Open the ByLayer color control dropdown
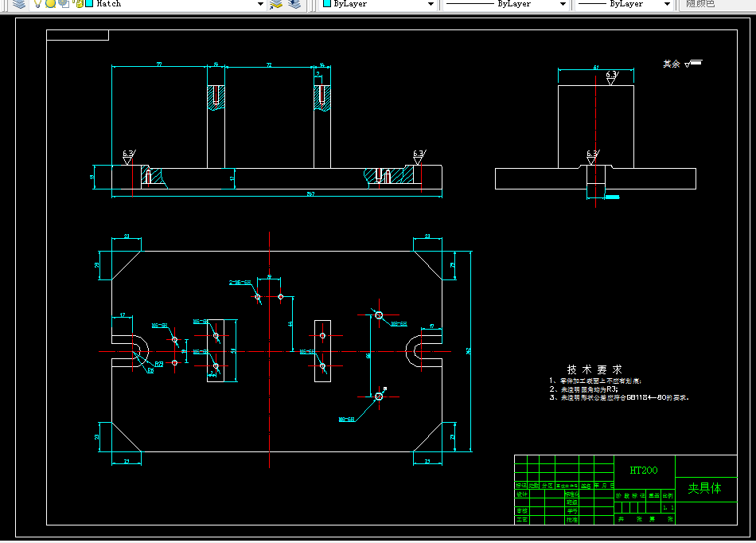Viewport: 756px width, 543px height. coord(431,4)
